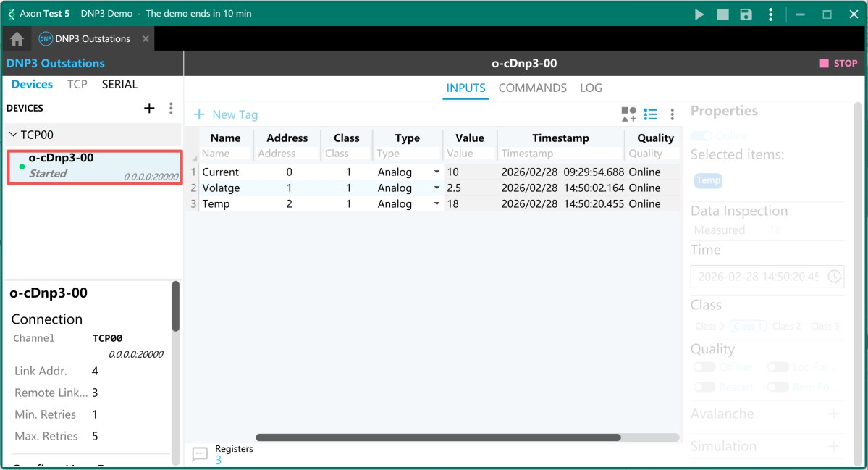Toggle the Online switch in Properties
Image resolution: width=868 pixels, height=470 pixels.
click(x=701, y=136)
